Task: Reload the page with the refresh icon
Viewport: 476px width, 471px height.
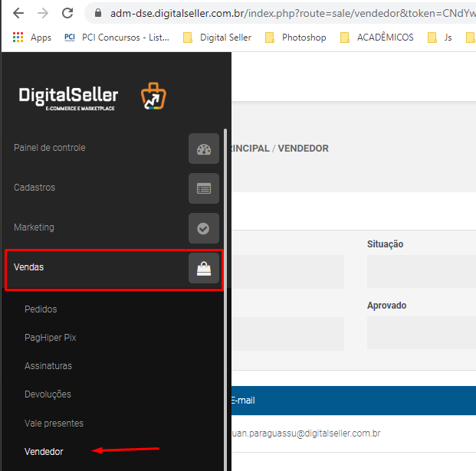Action: (x=67, y=13)
